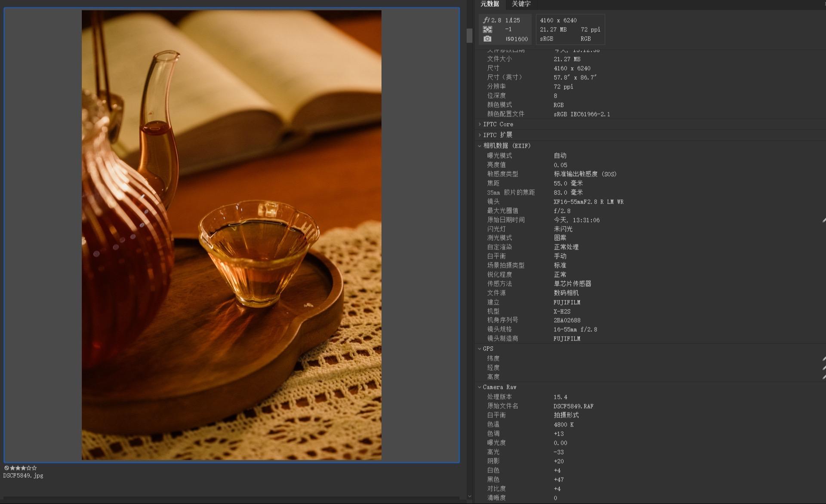Collapse the 相机数据 (EXIF) section
Viewport: 826px width, 504px height.
point(480,146)
